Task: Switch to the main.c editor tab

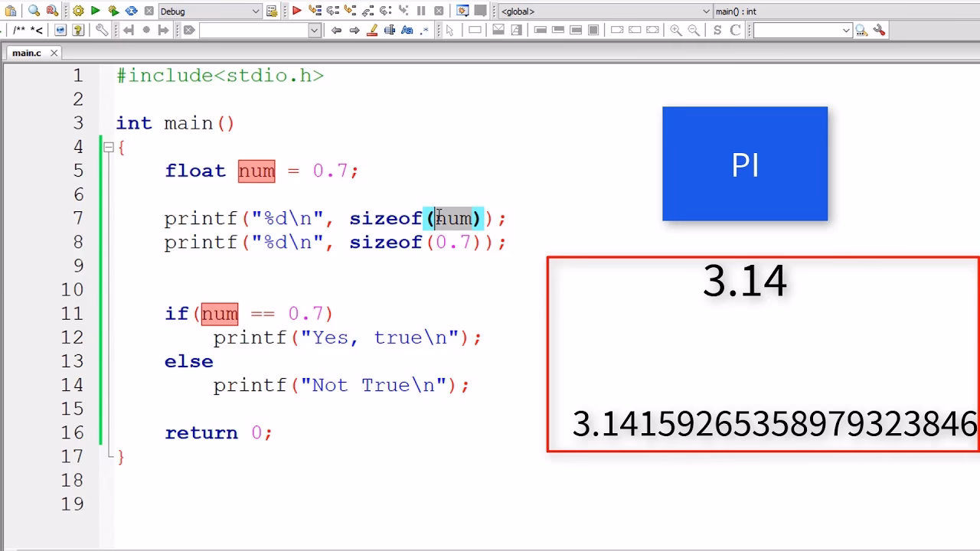Action: (27, 53)
